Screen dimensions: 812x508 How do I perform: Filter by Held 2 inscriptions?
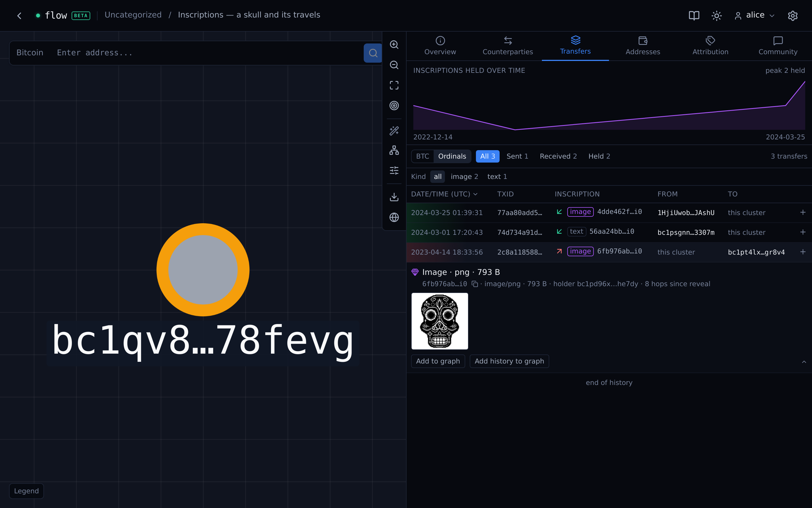point(599,156)
